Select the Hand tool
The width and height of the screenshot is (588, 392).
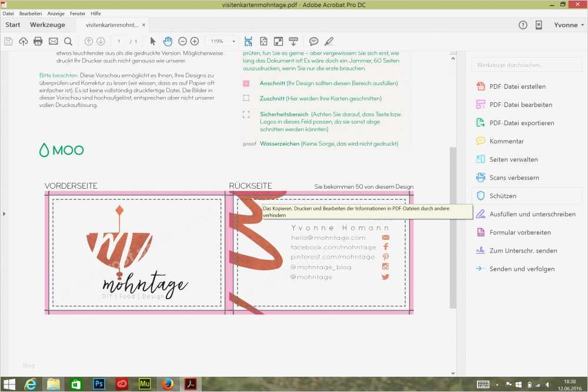coord(168,41)
